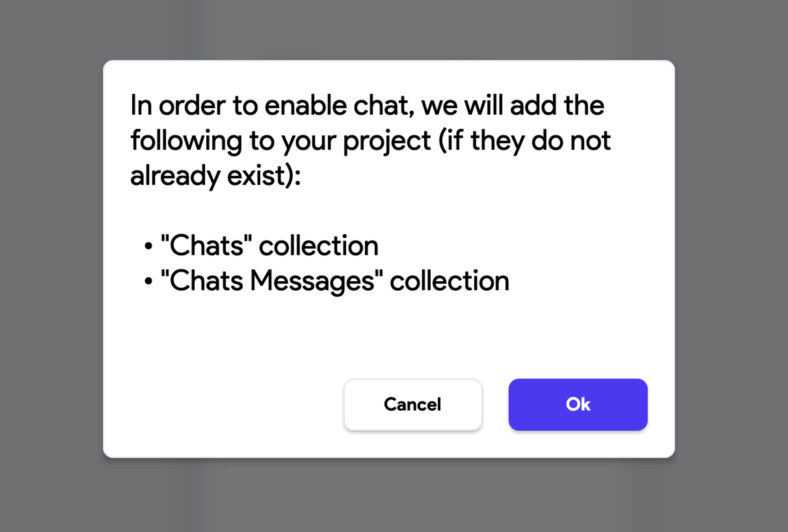Click the word "project" in the message
788x532 pixels.
tap(387, 141)
